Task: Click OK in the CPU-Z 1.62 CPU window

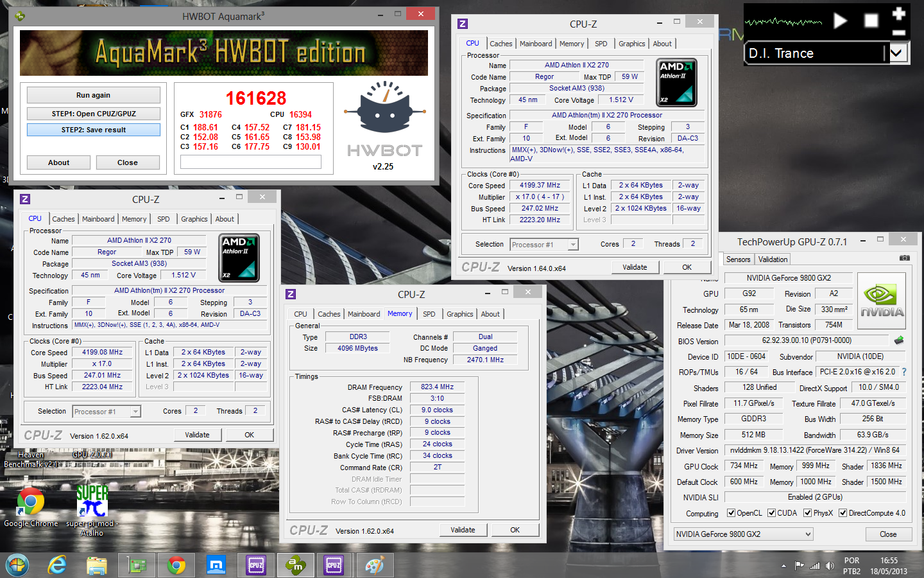Action: 250,435
